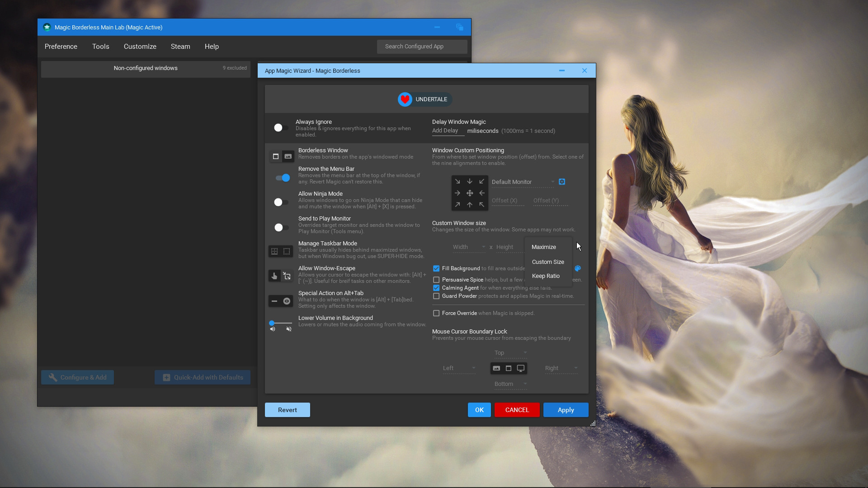Disable the Remove the Menu Bar toggle
868x488 pixels.
[x=281, y=178]
